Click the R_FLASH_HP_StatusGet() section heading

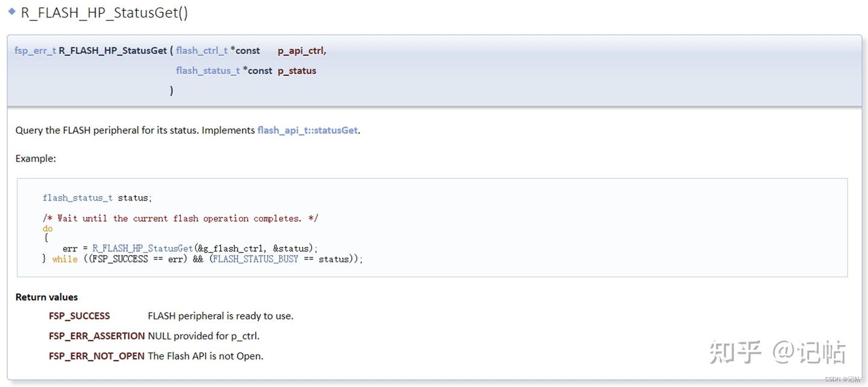104,13
